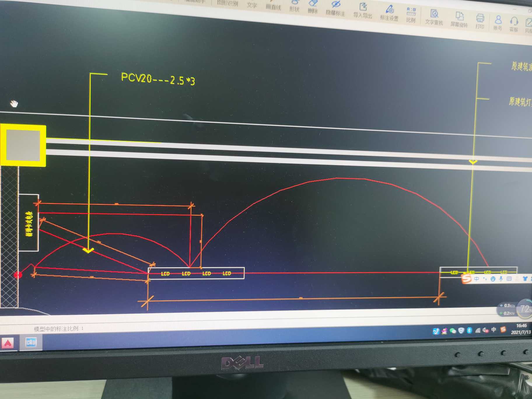This screenshot has height=399, width=532.
Task: Open the WeChat tray icon
Action: tap(453, 330)
